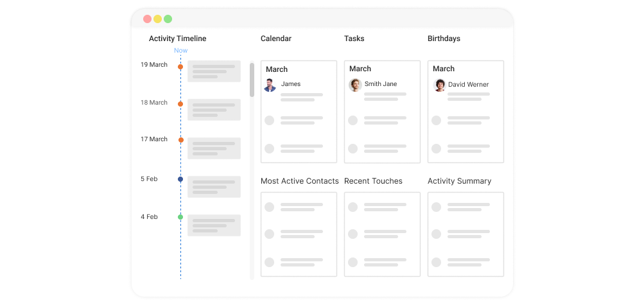Screen dimensions: 644x305
Task: Select the orange 19 March timeline dot
Action: (180, 67)
